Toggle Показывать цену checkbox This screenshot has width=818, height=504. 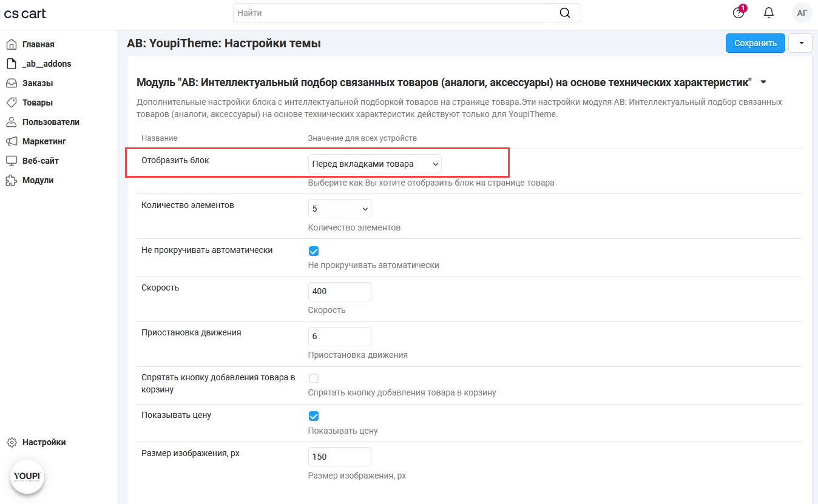click(x=314, y=416)
